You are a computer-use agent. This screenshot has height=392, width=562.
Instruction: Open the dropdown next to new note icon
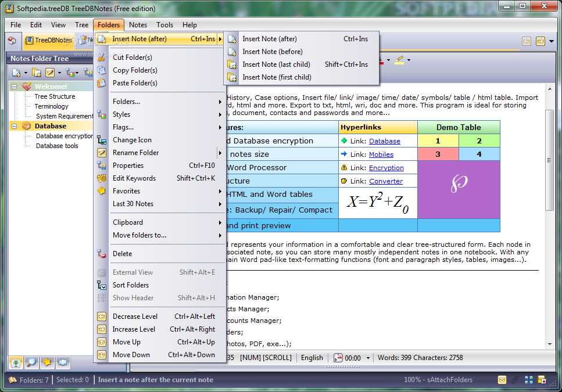point(26,73)
